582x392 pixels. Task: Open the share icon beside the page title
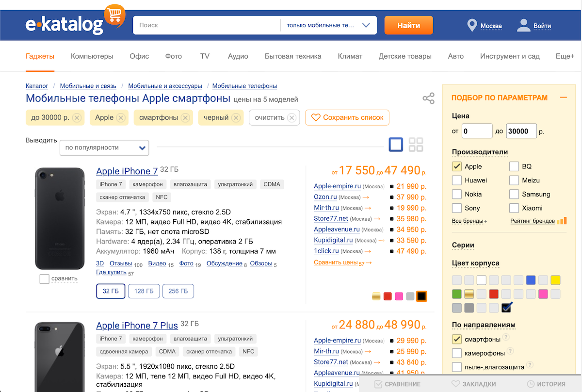tap(428, 99)
